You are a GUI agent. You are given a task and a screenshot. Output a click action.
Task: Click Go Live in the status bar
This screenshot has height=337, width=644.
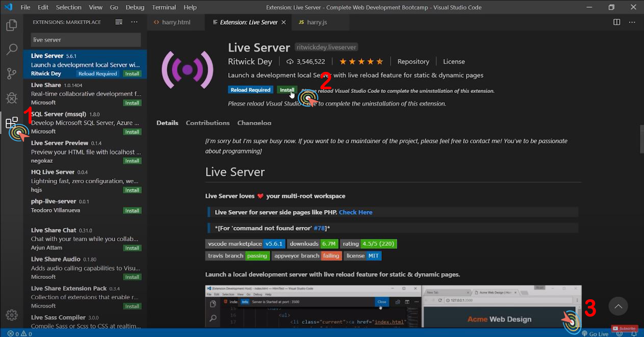pyautogui.click(x=595, y=334)
